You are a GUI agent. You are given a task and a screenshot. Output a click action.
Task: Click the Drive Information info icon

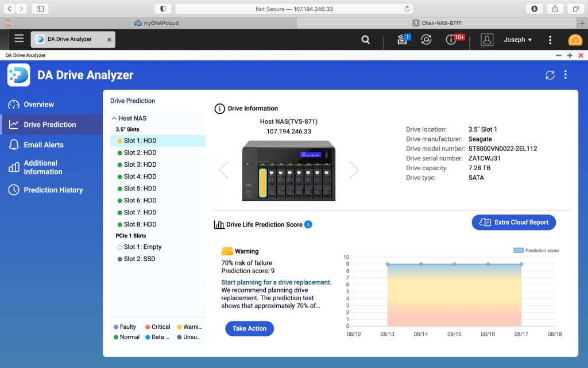(219, 109)
